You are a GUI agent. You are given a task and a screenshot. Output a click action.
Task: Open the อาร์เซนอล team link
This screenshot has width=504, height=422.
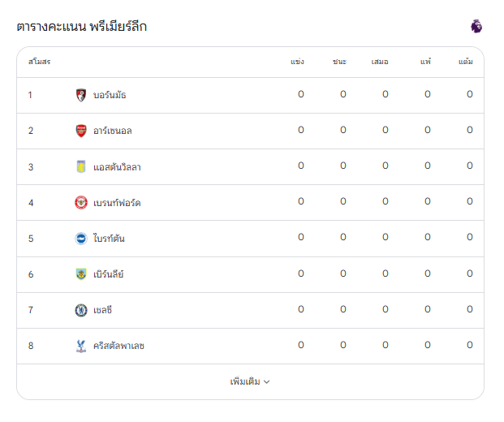113,131
